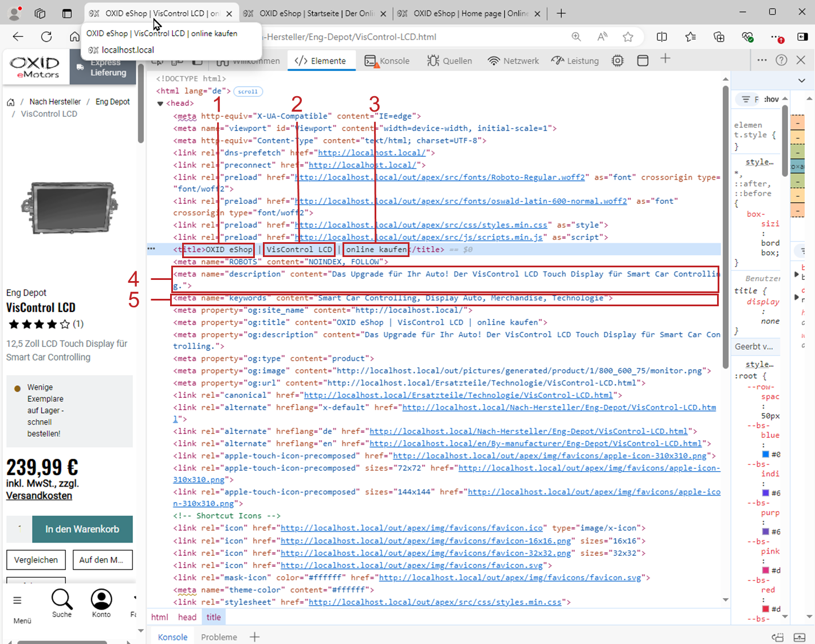
Task: Toggle the :hov element state button
Action: 771,99
